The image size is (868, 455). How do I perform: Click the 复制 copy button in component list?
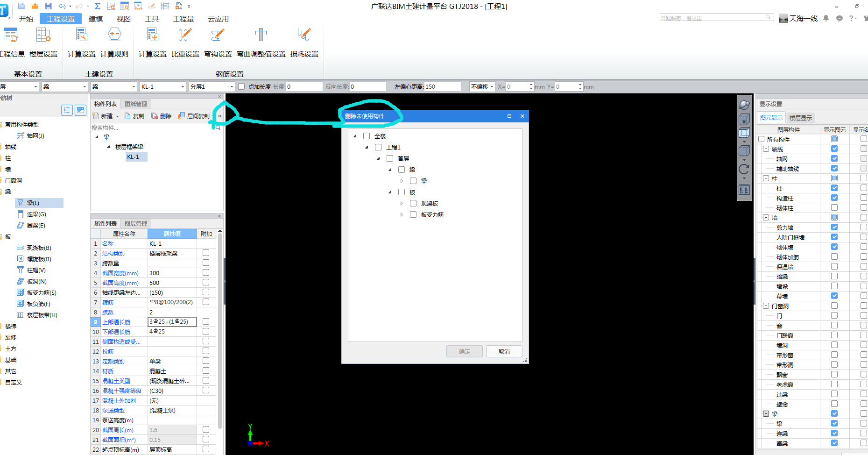click(x=134, y=116)
